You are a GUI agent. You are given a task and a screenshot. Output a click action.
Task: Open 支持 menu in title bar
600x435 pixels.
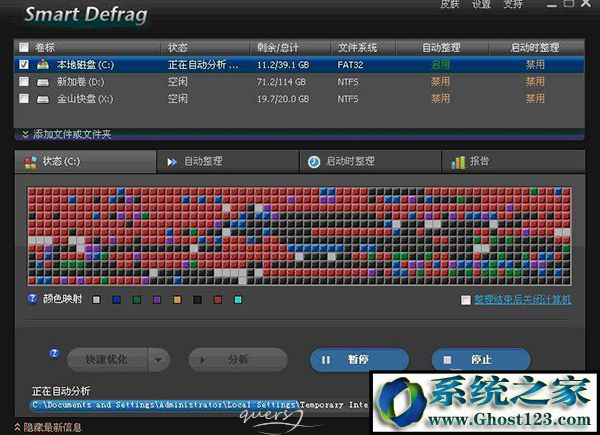tap(513, 4)
